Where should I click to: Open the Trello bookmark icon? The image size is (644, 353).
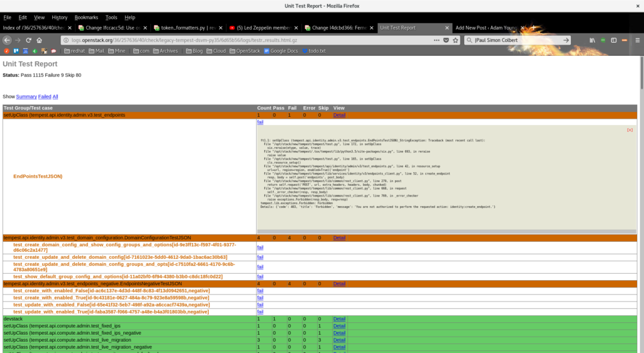pyautogui.click(x=16, y=52)
